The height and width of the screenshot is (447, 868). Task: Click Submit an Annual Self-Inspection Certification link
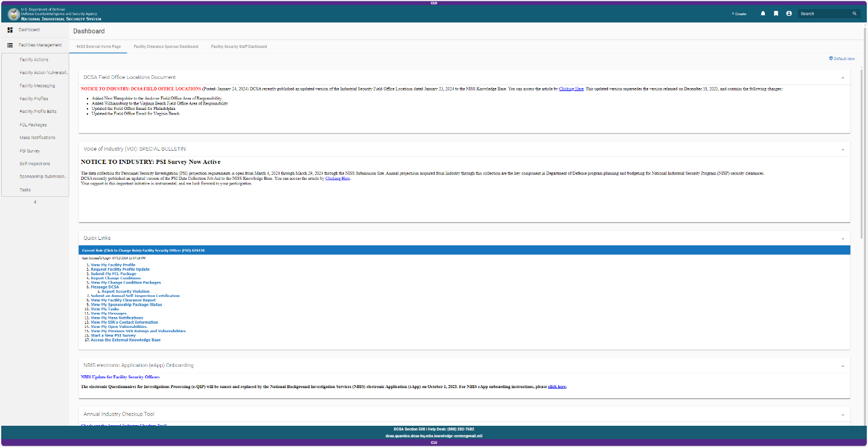135,296
